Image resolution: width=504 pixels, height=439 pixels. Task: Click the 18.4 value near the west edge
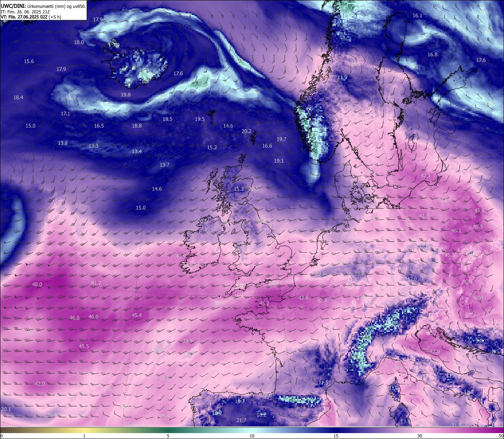coord(18,97)
